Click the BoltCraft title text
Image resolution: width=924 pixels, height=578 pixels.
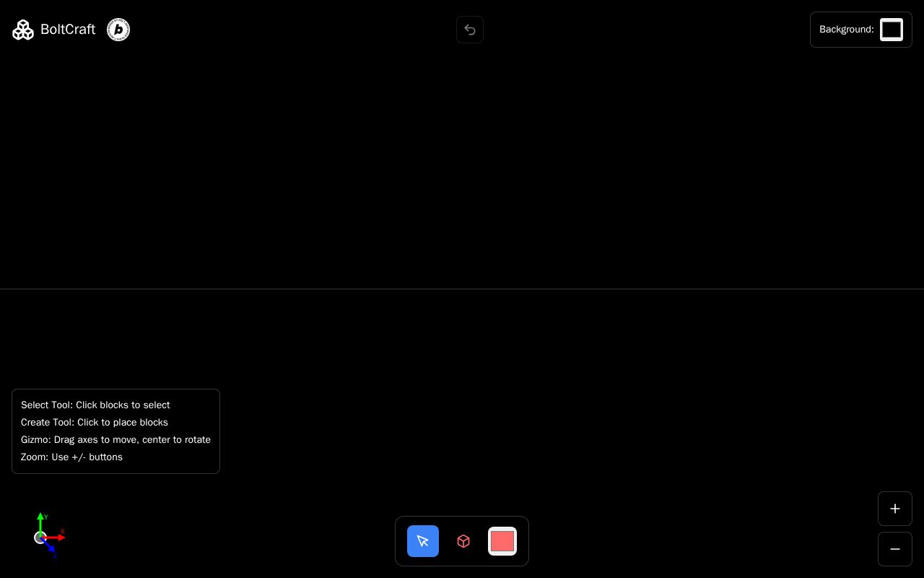68,30
